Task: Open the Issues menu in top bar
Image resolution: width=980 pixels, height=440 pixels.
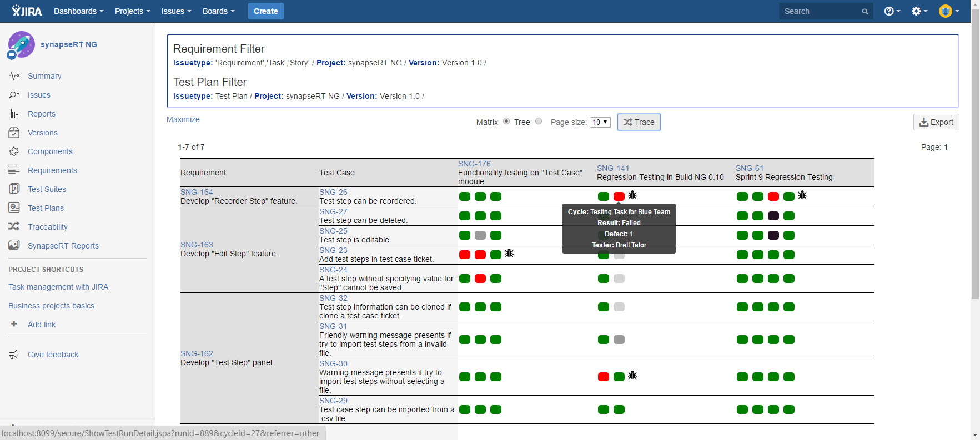Action: coord(176,11)
